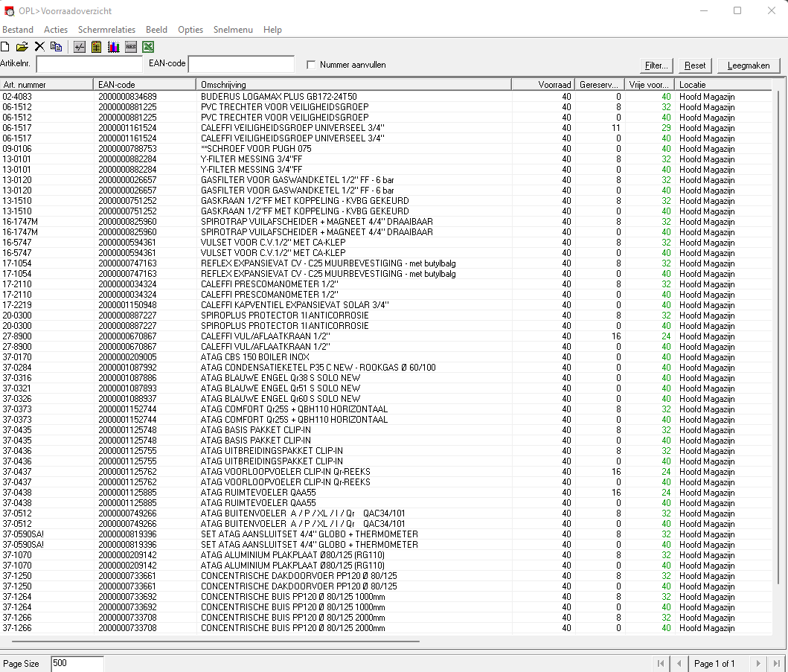This screenshot has height=672, width=788.
Task: Click the Delete (X) toolbar icon
Action: tap(39, 47)
